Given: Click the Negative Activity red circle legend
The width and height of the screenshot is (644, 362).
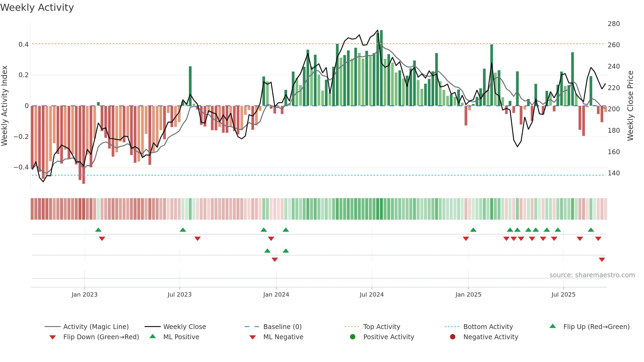Looking at the screenshot, I should [453, 337].
